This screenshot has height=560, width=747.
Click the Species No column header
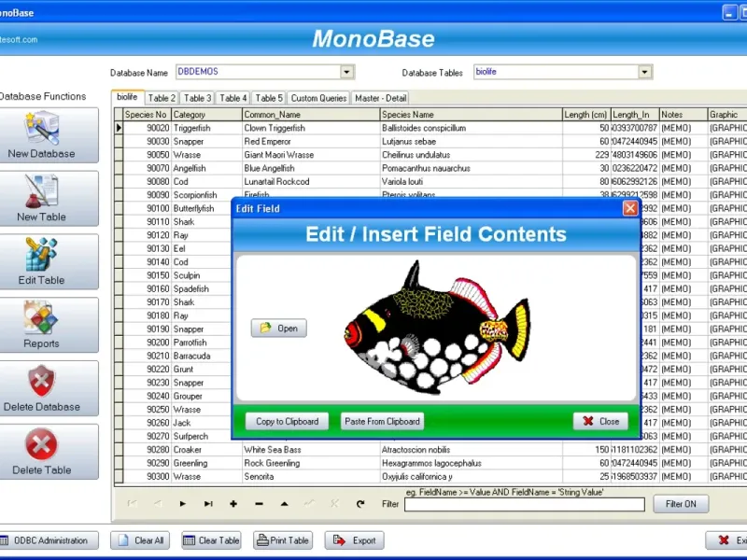pyautogui.click(x=147, y=115)
